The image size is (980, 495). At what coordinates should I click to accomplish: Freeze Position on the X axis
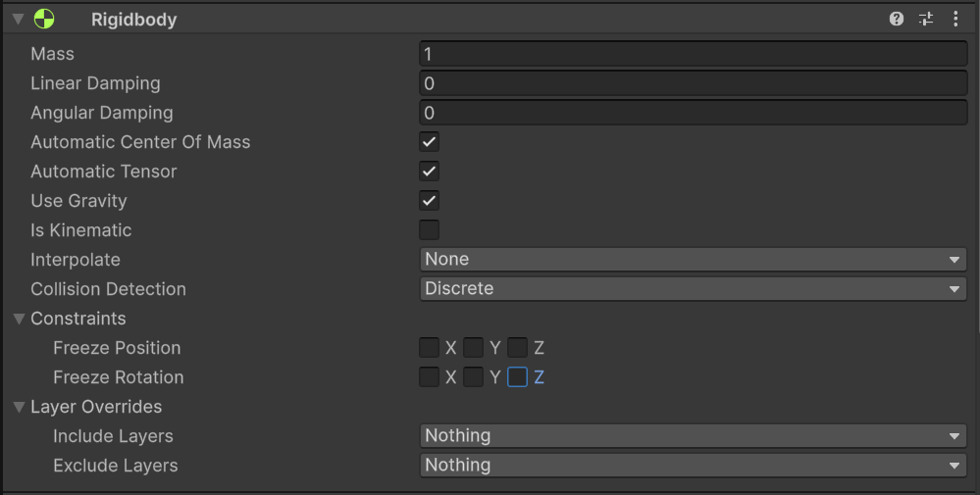(x=429, y=348)
